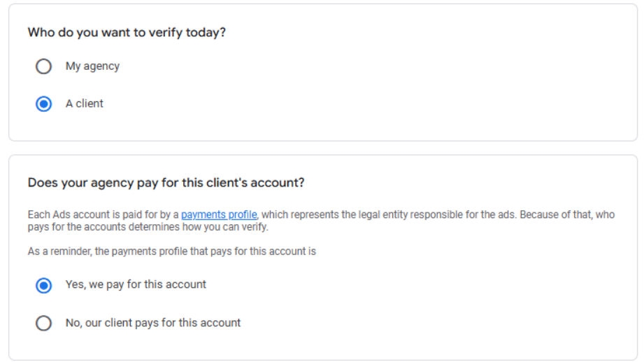
Task: Click the text "determines how you can verify"
Action: (x=202, y=227)
